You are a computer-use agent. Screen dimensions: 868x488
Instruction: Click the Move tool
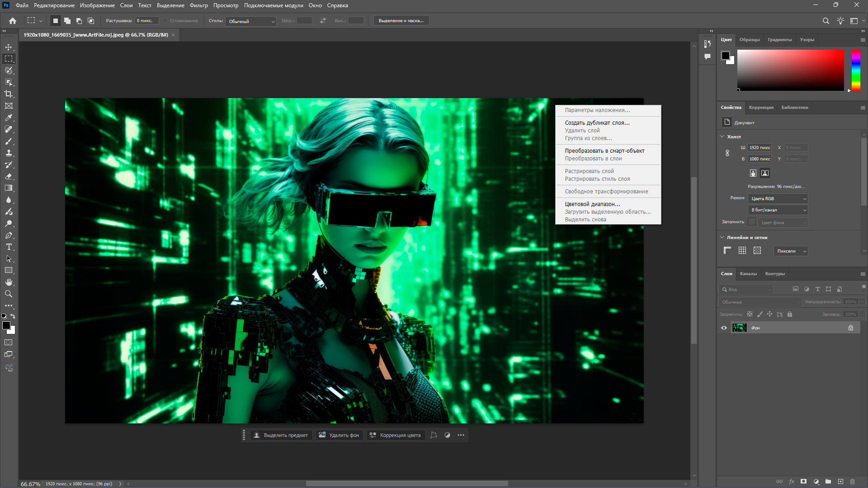(x=9, y=47)
